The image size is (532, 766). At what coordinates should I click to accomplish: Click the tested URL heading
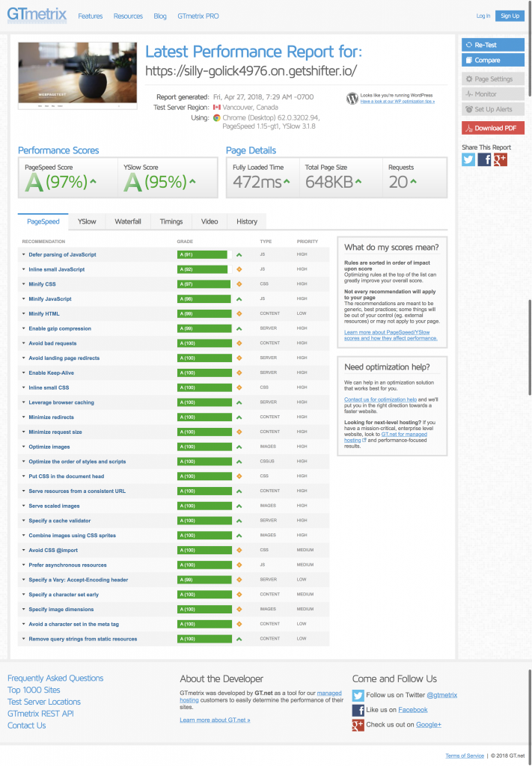251,71
